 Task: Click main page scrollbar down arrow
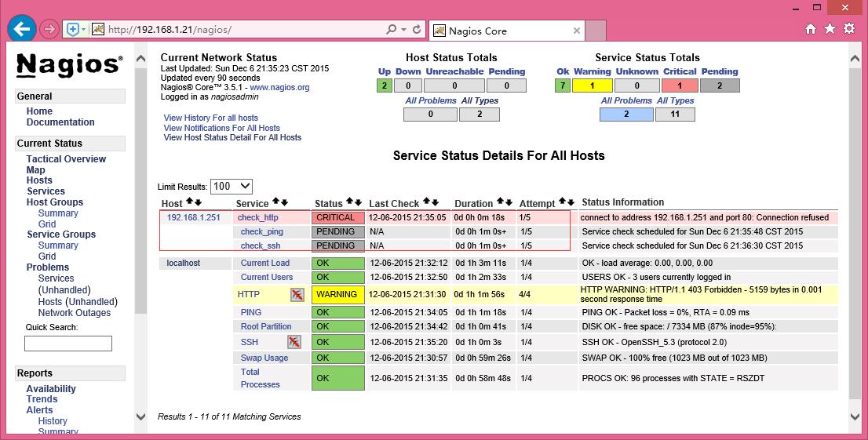tap(855, 416)
